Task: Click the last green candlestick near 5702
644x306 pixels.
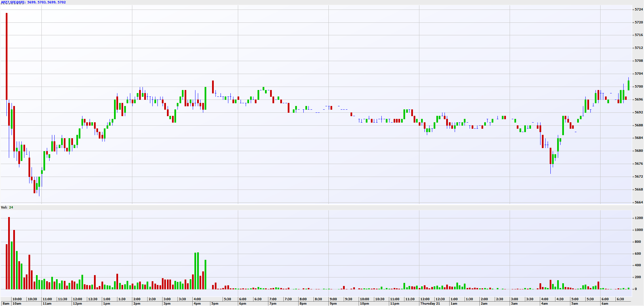Action: point(628,85)
